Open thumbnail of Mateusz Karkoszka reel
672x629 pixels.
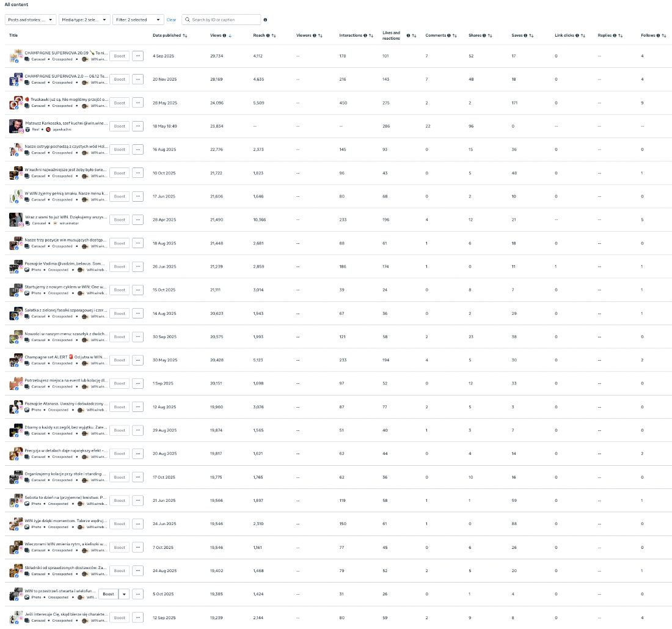pyautogui.click(x=16, y=126)
